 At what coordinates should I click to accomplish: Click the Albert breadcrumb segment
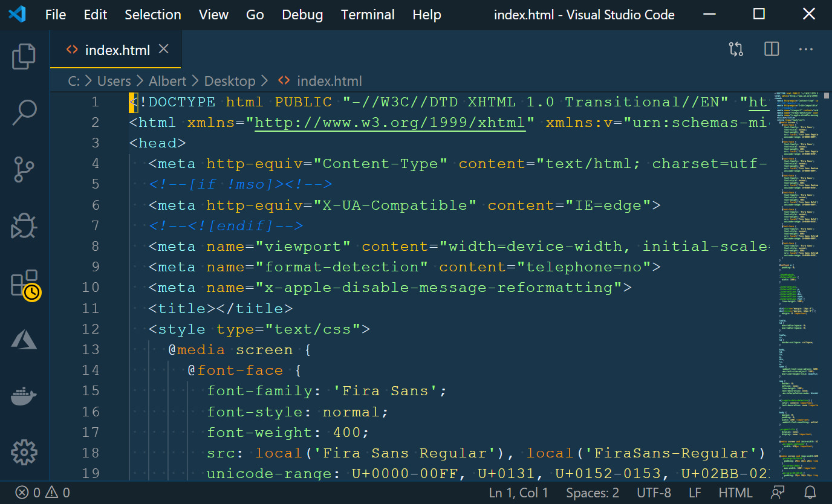(167, 80)
